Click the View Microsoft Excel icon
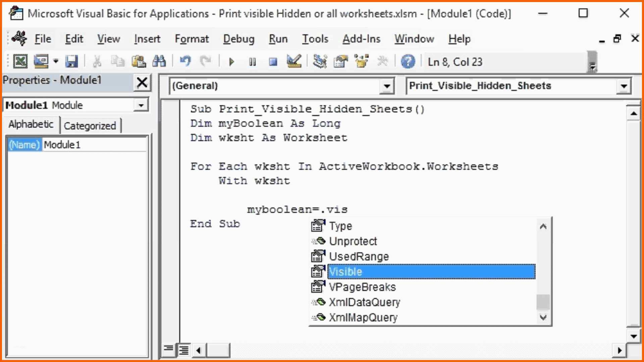644x362 pixels. (20, 61)
